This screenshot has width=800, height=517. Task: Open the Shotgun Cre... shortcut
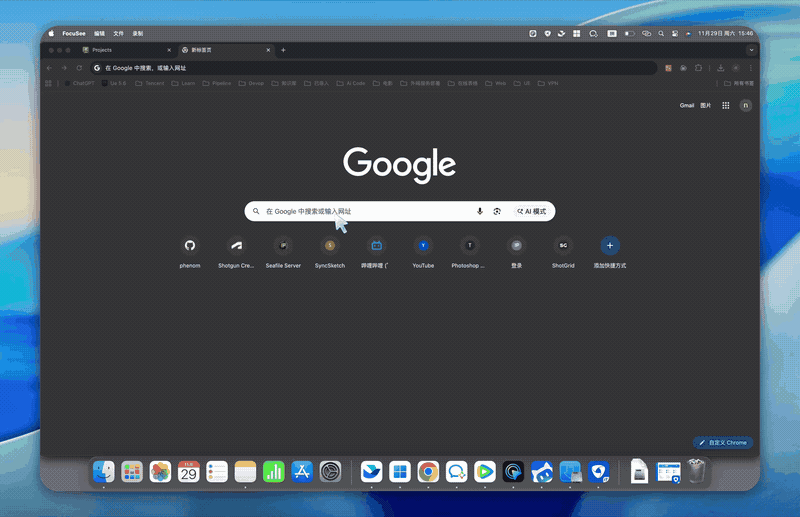point(236,252)
